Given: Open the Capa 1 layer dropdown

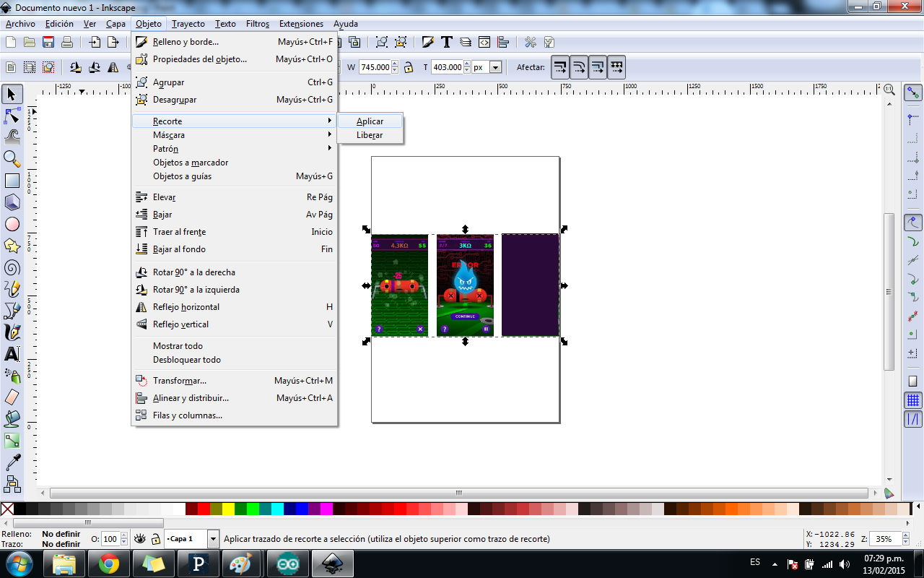Looking at the screenshot, I should tap(213, 538).
